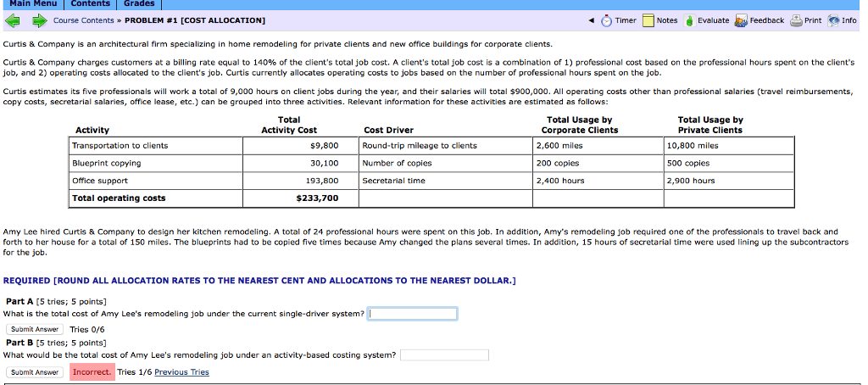Select the Number of copies cell

pos(446,164)
